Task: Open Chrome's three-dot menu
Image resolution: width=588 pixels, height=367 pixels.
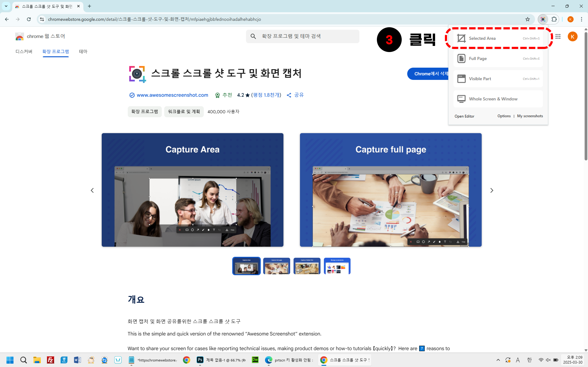Action: (x=581, y=19)
